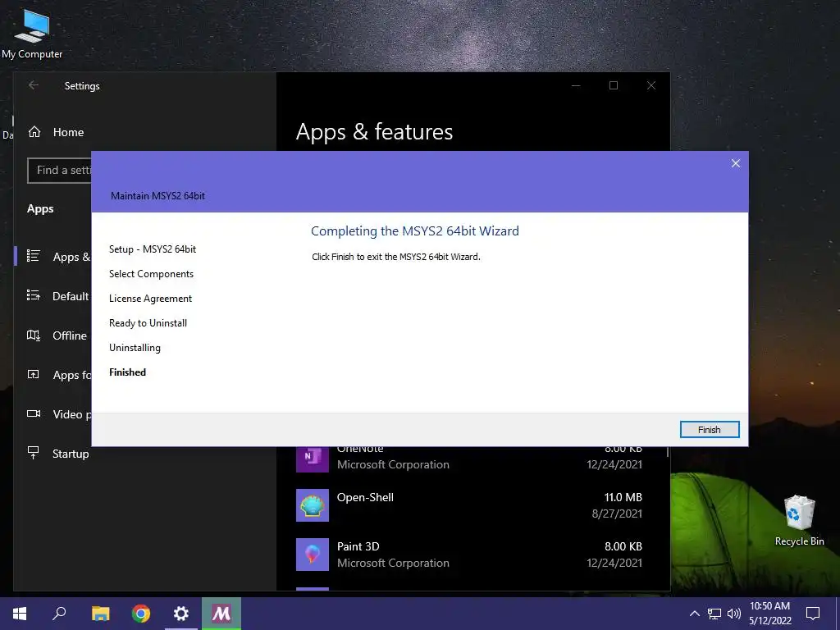This screenshot has width=840, height=630.
Task: Switch to the Settings gear taskbar icon
Action: coord(181,614)
